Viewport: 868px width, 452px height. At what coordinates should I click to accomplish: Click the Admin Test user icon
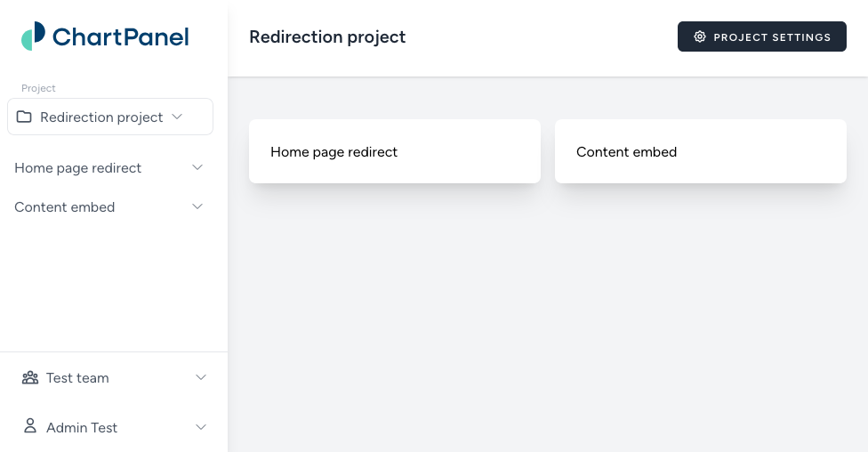(30, 426)
